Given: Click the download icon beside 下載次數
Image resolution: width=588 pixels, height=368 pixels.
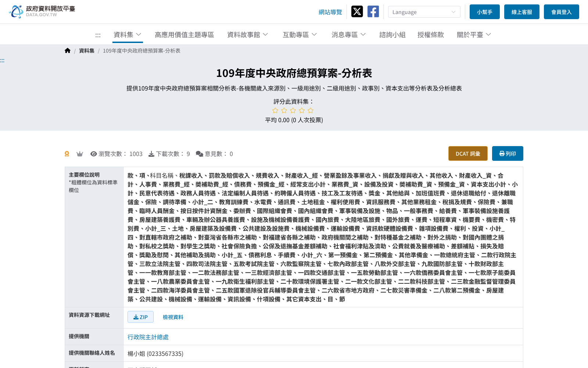Looking at the screenshot, I should 151,154.
